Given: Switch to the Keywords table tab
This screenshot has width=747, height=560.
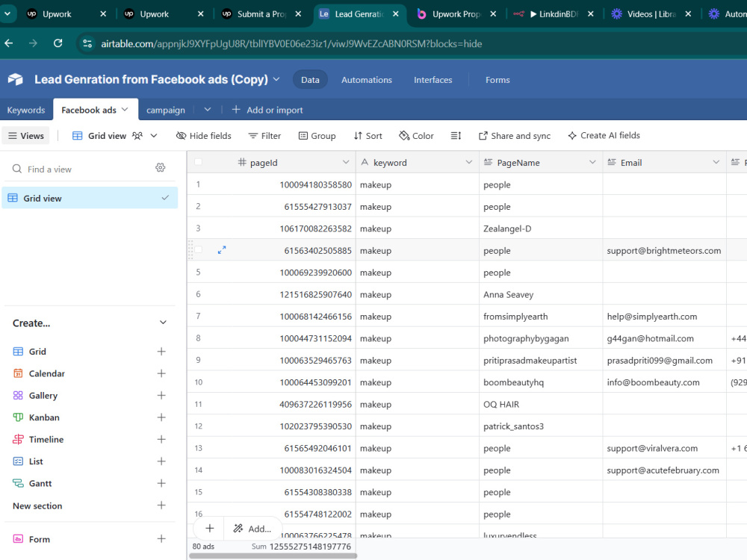Looking at the screenshot, I should coord(26,110).
